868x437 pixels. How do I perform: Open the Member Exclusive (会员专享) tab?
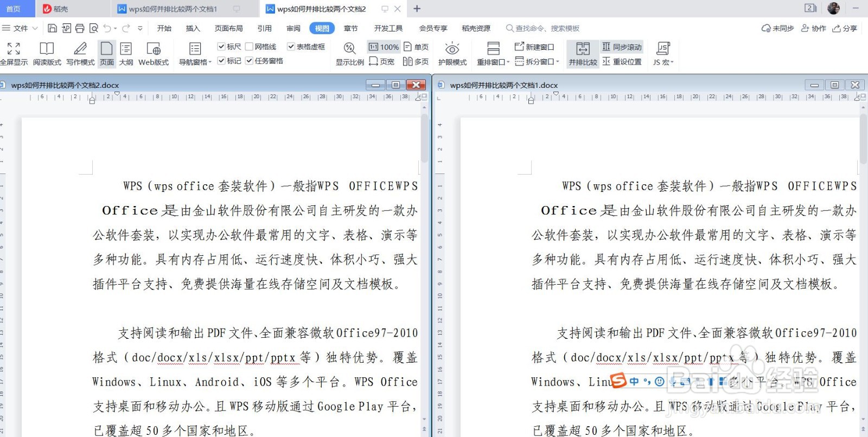click(433, 28)
